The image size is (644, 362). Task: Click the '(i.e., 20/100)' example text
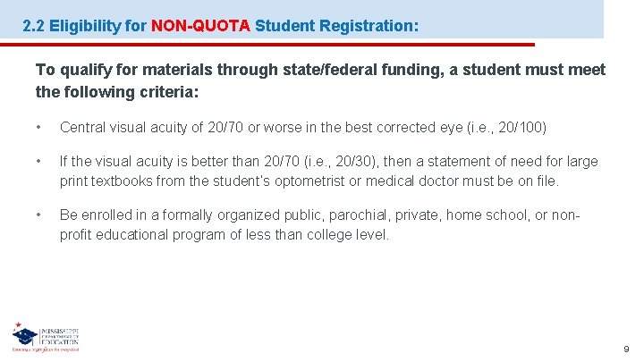(x=507, y=128)
